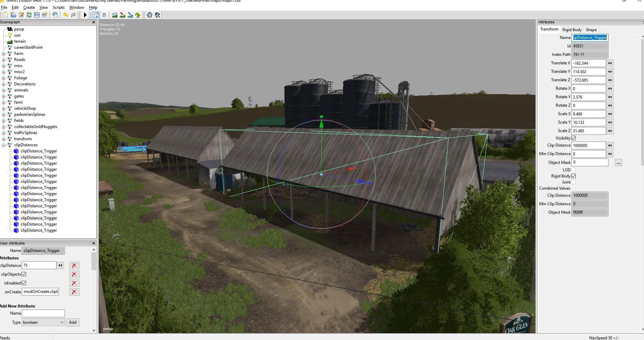Click the yellow Undo arrow

pyautogui.click(x=65, y=15)
